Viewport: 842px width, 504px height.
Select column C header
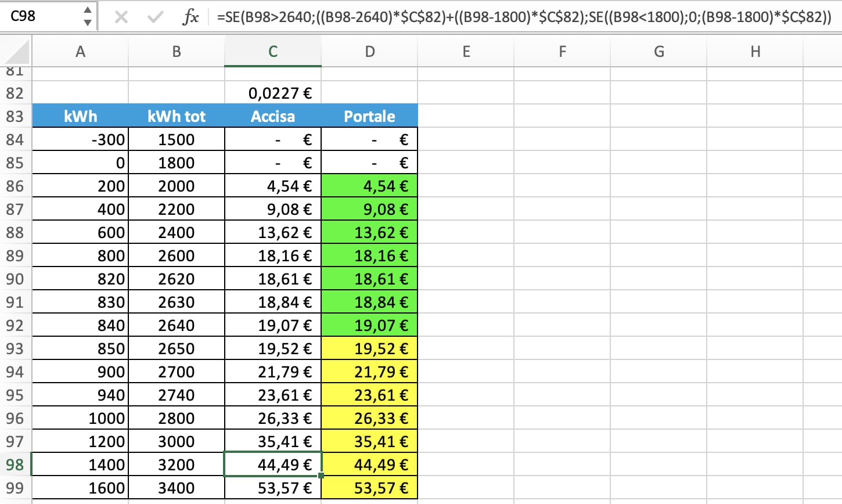click(273, 52)
